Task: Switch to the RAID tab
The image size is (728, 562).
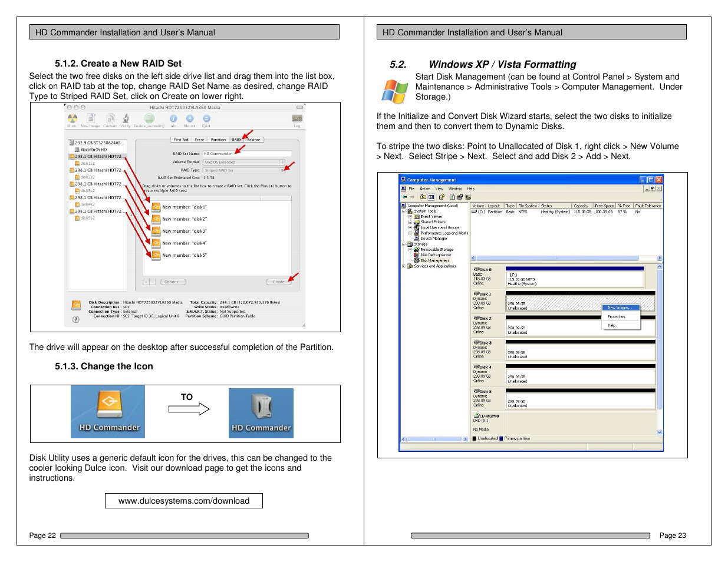Action: click(x=236, y=140)
